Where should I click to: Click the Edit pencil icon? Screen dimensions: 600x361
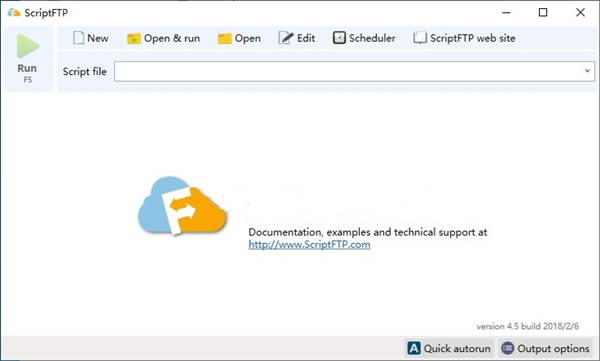point(286,38)
